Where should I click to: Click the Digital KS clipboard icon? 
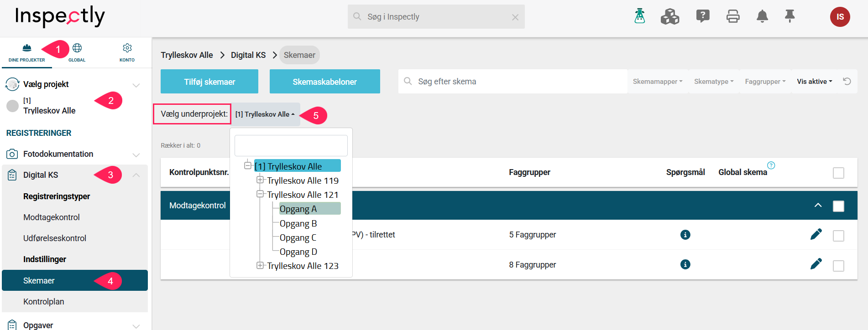(12, 175)
